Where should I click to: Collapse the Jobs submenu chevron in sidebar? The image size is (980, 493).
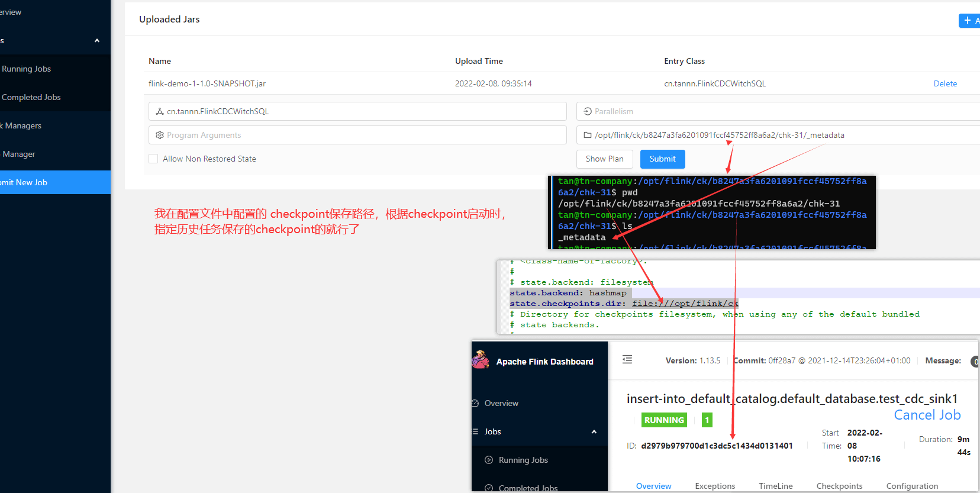click(x=97, y=40)
